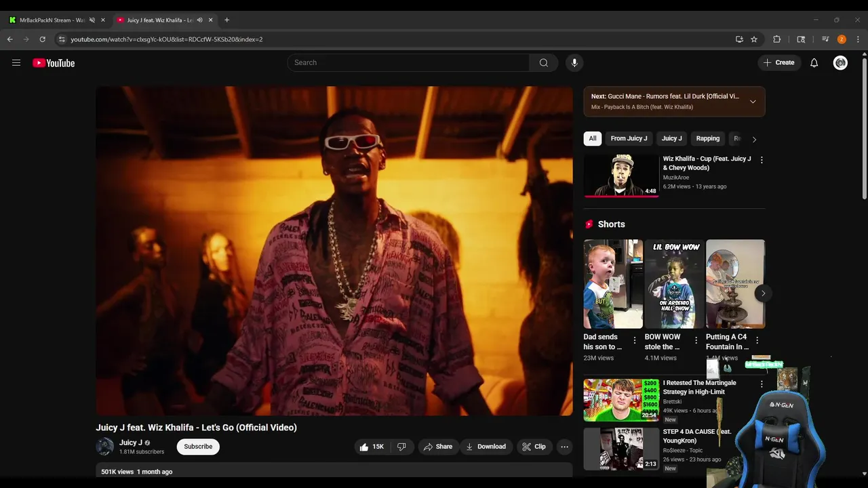Click the address bar URL
Viewport: 868px width, 488px height.
pos(167,39)
